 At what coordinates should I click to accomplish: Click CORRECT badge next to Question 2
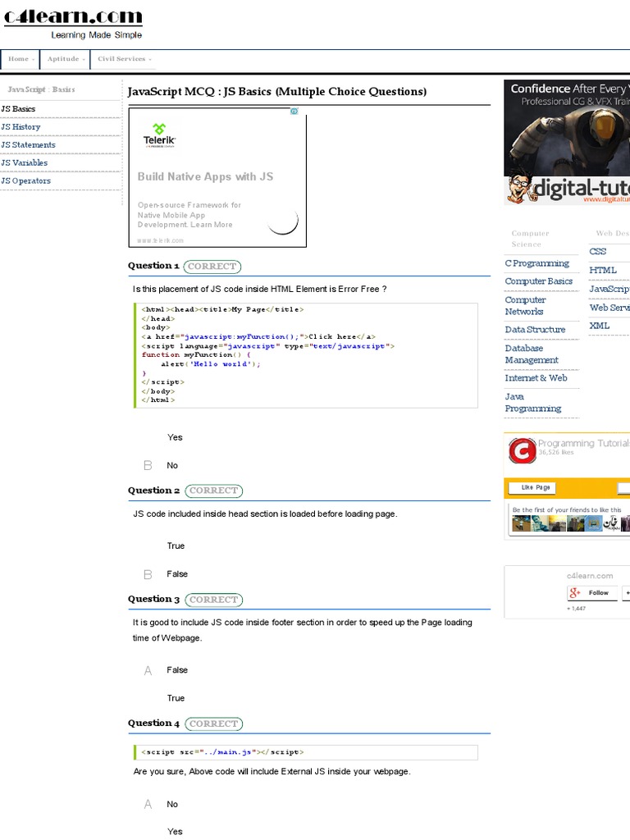tap(214, 491)
